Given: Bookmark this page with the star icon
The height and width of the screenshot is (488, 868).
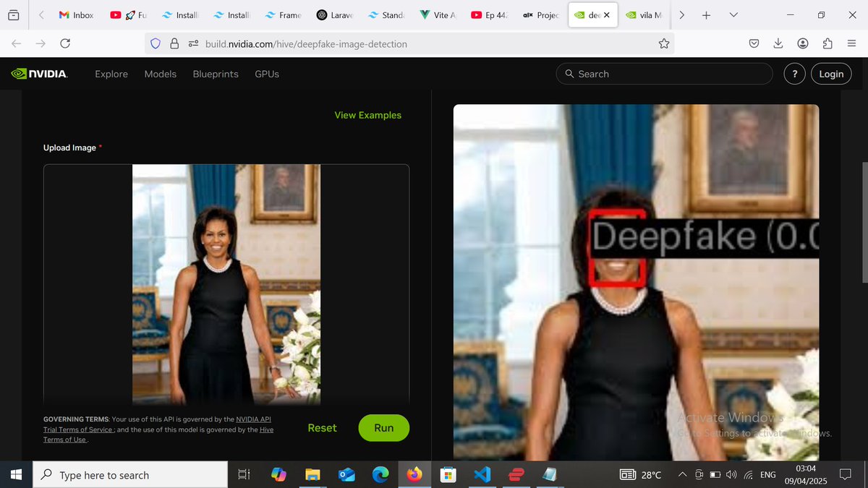Looking at the screenshot, I should click(x=663, y=44).
